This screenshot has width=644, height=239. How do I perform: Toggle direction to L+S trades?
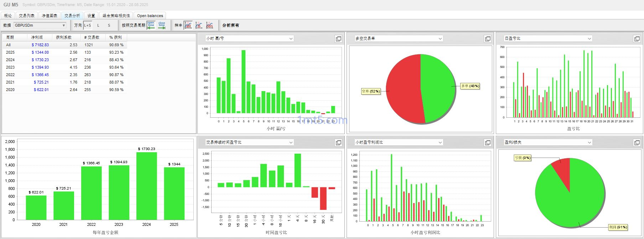88,25
